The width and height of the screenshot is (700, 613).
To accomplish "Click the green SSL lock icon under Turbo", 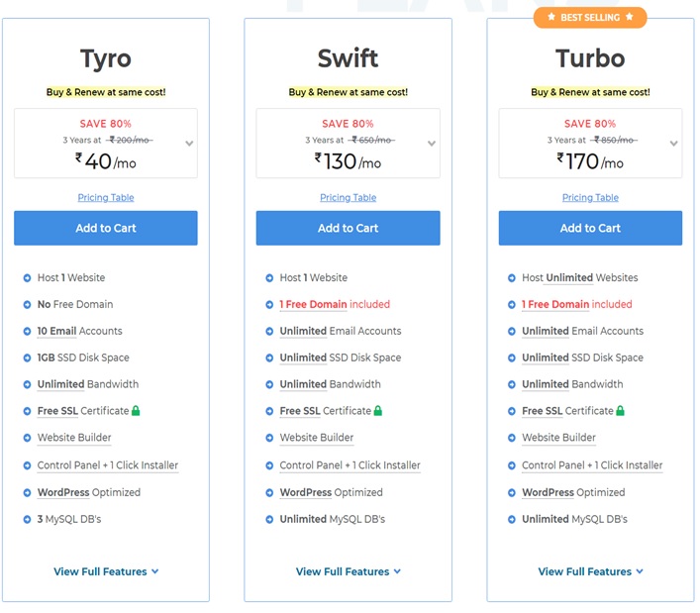I will (x=620, y=410).
